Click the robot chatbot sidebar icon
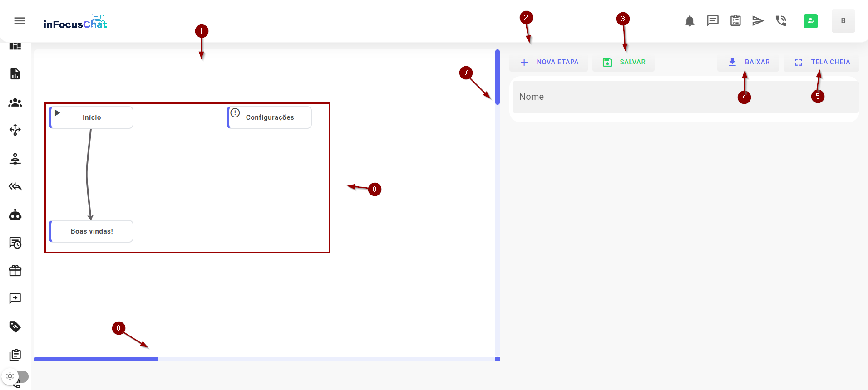This screenshot has height=390, width=868. coord(15,214)
